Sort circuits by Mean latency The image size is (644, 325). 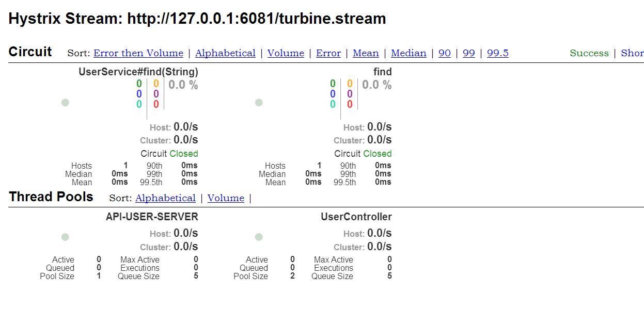pyautogui.click(x=366, y=53)
